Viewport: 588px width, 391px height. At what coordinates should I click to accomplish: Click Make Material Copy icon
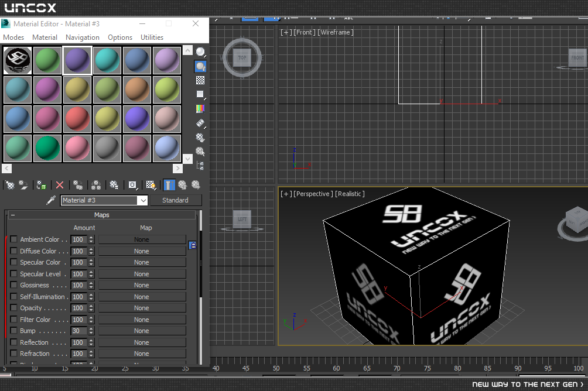pos(78,185)
